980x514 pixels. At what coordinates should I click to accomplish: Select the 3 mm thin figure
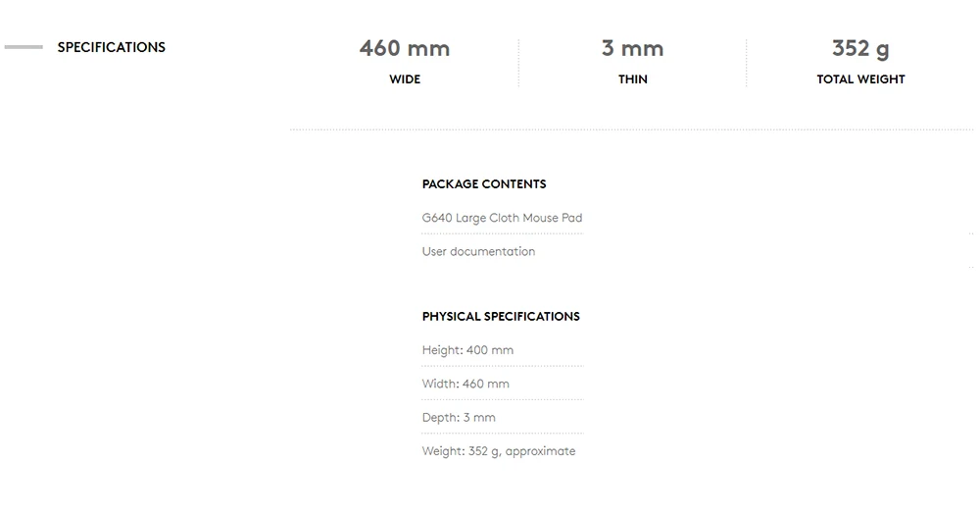(x=632, y=48)
